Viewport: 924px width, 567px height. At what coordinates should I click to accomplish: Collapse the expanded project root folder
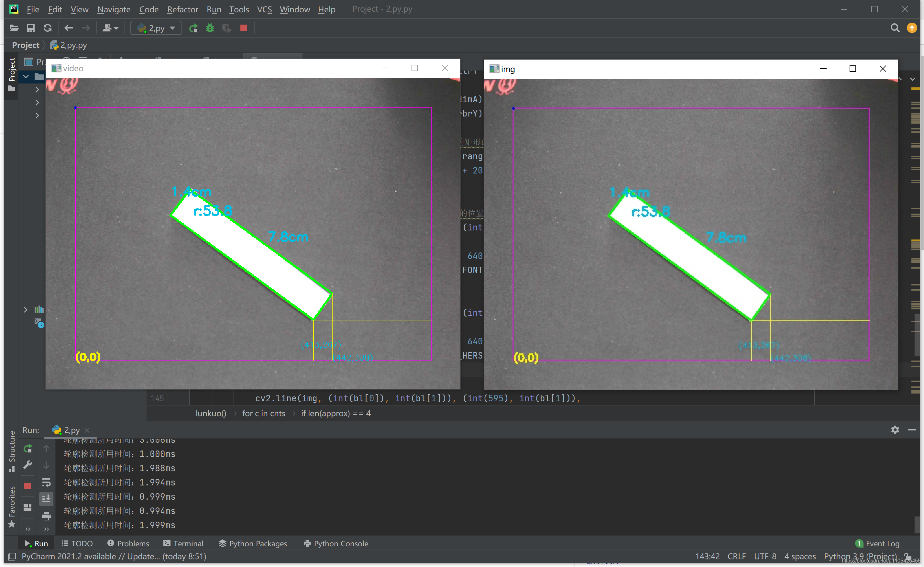26,77
